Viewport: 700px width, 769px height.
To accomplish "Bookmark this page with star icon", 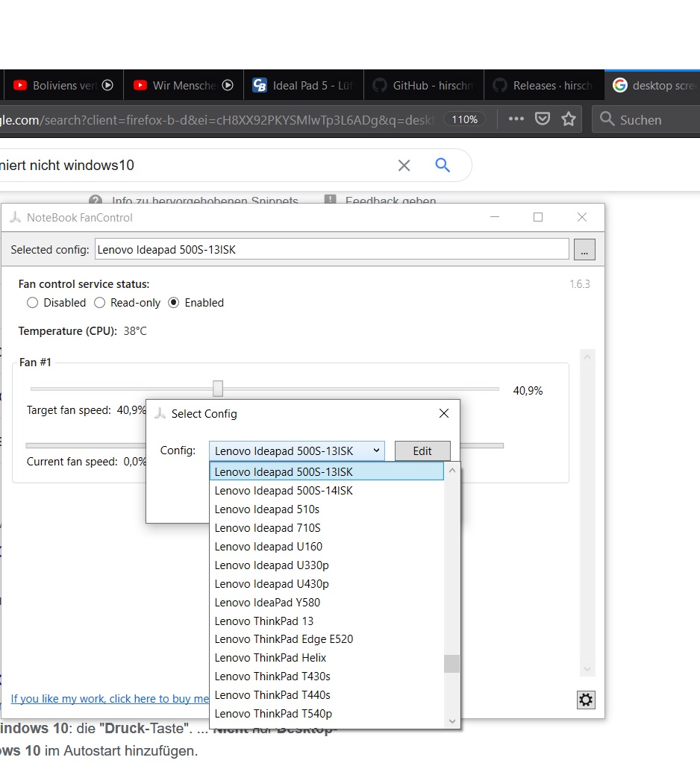I will tap(569, 119).
